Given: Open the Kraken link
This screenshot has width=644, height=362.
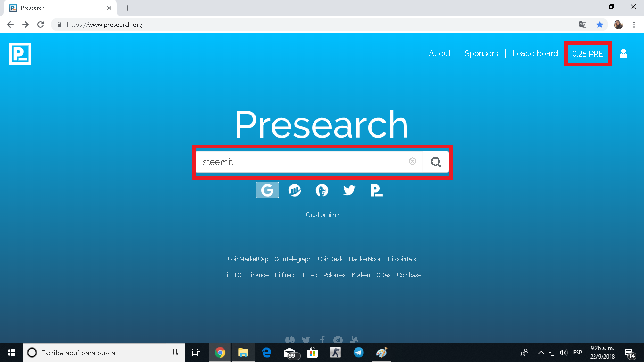Looking at the screenshot, I should (361, 275).
